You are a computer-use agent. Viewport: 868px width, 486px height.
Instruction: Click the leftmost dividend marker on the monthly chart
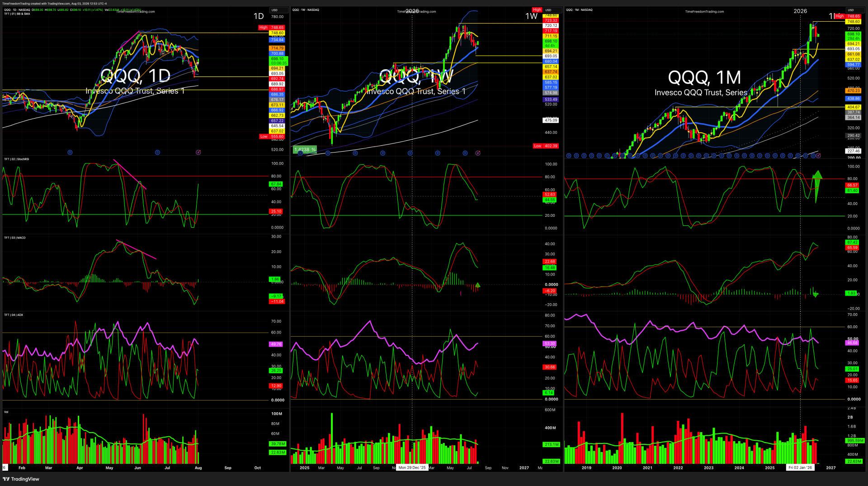click(569, 156)
